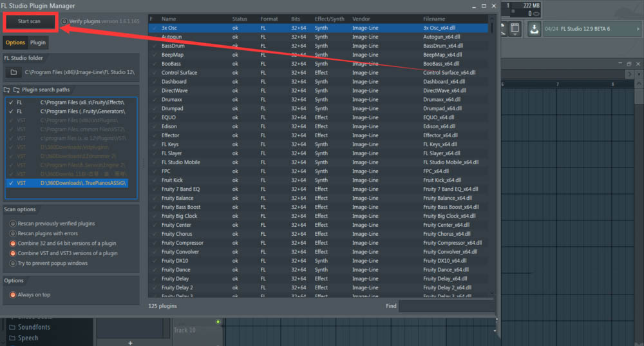The width and height of the screenshot is (644, 346).
Task: Sort plugin list by Effect/Synth column
Action: tap(329, 19)
